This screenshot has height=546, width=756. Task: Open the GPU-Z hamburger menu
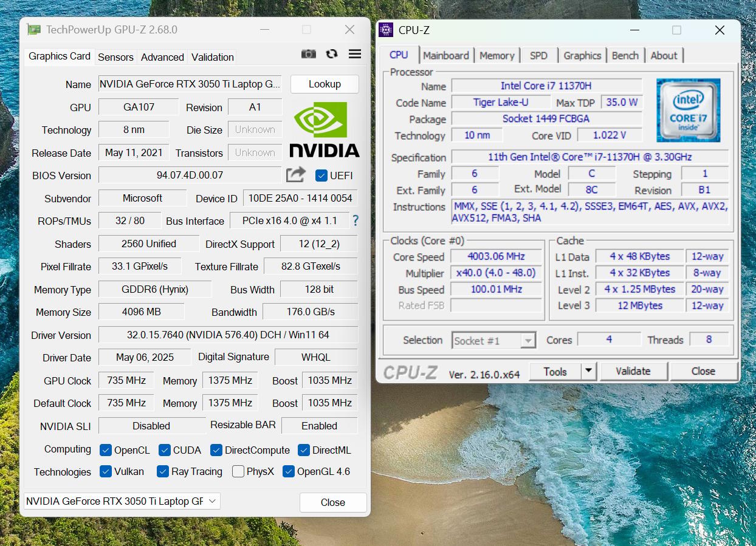point(355,54)
